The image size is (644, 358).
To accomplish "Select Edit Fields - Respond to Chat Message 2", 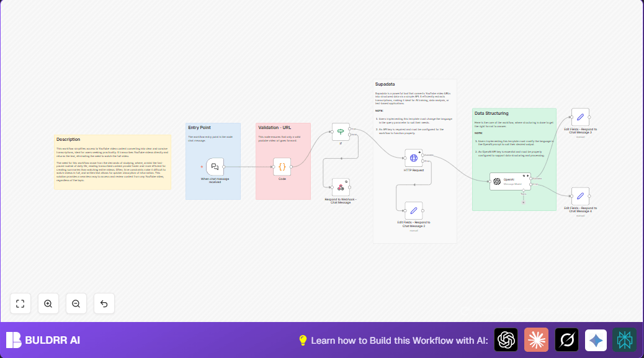I will pos(414,210).
